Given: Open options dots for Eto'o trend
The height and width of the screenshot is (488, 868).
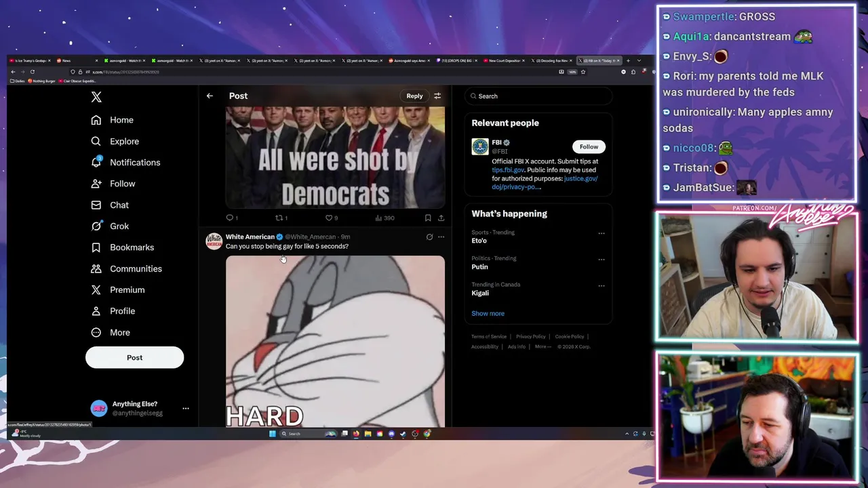Looking at the screenshot, I should click(x=601, y=233).
